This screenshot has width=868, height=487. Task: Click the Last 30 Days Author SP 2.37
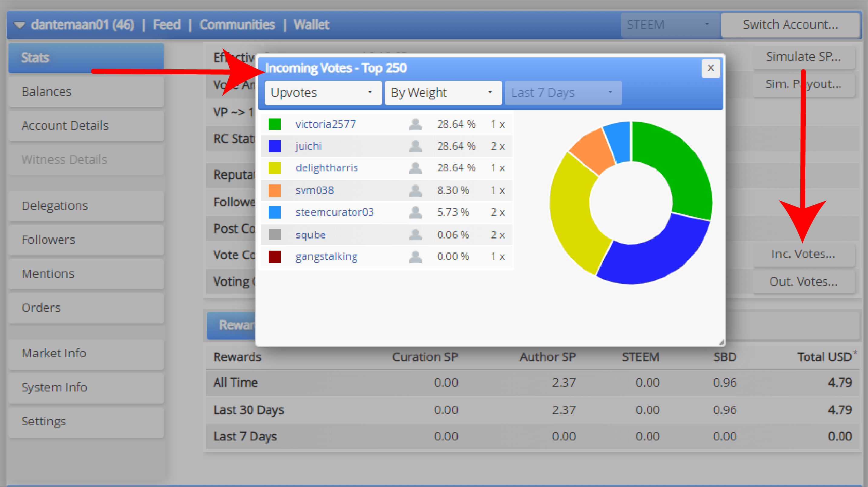[x=563, y=410]
